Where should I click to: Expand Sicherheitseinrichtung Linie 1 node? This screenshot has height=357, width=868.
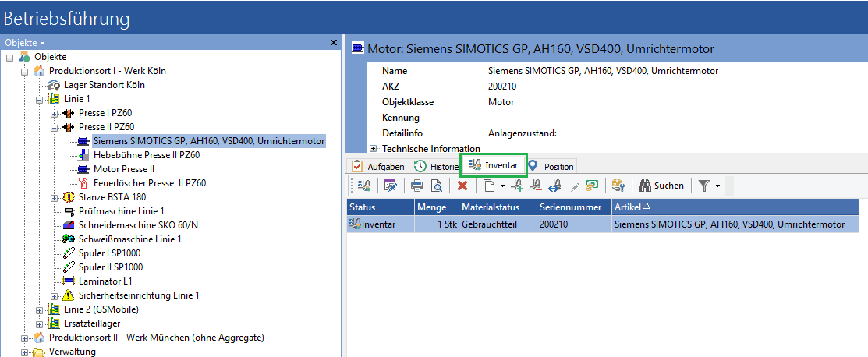[54, 295]
